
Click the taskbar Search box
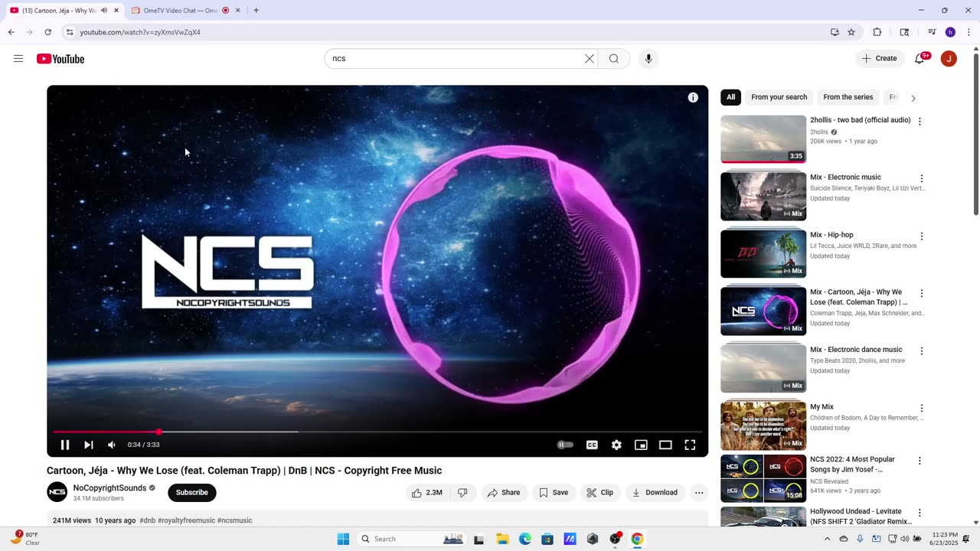[412, 539]
